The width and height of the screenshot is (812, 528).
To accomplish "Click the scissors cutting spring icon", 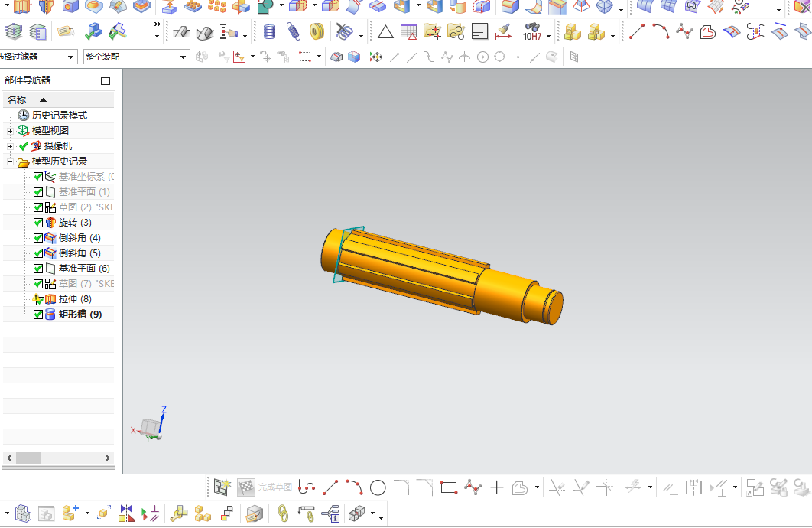I will point(344,32).
